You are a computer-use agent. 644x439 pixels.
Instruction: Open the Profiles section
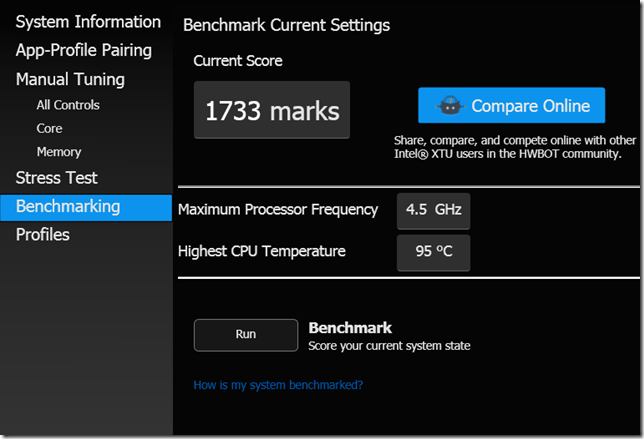(x=43, y=235)
